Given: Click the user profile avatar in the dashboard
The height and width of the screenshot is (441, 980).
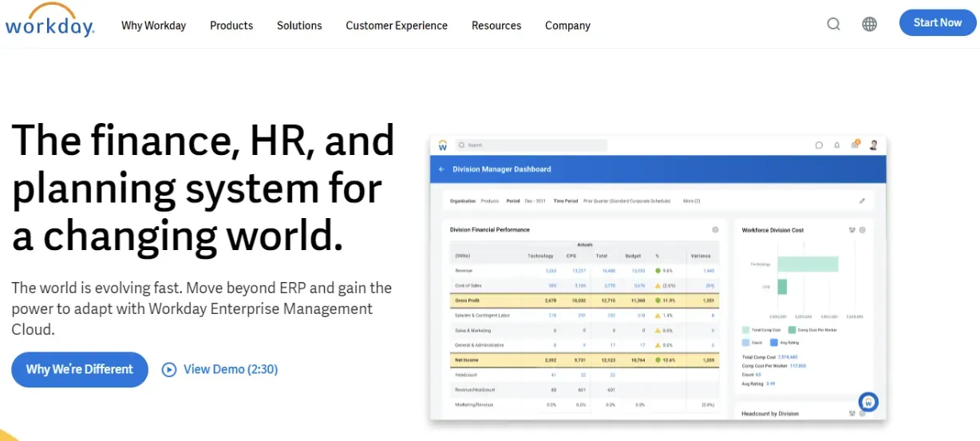Looking at the screenshot, I should click(x=873, y=145).
